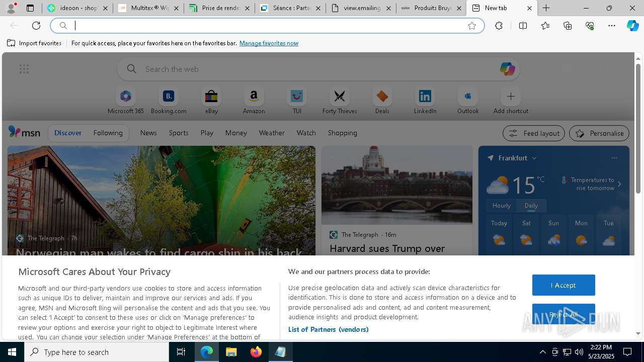This screenshot has height=362, width=644.
Task: Open the eBay shortcut
Action: pos(211,101)
